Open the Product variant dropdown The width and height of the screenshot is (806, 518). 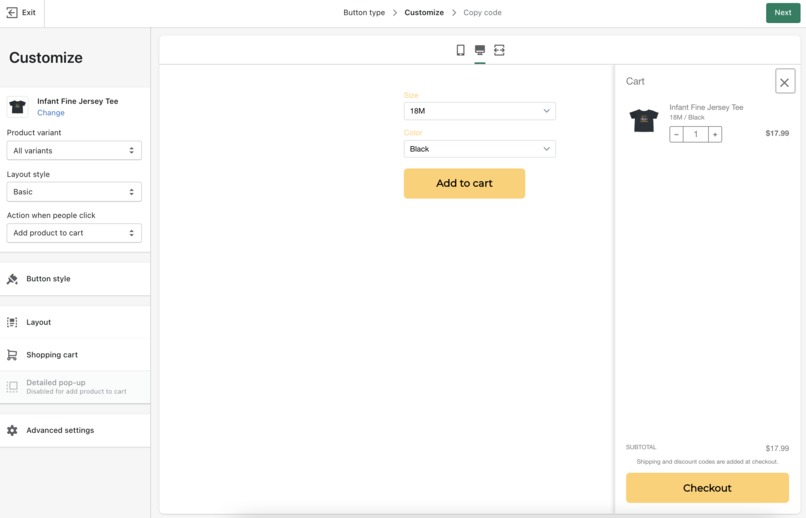[74, 151]
